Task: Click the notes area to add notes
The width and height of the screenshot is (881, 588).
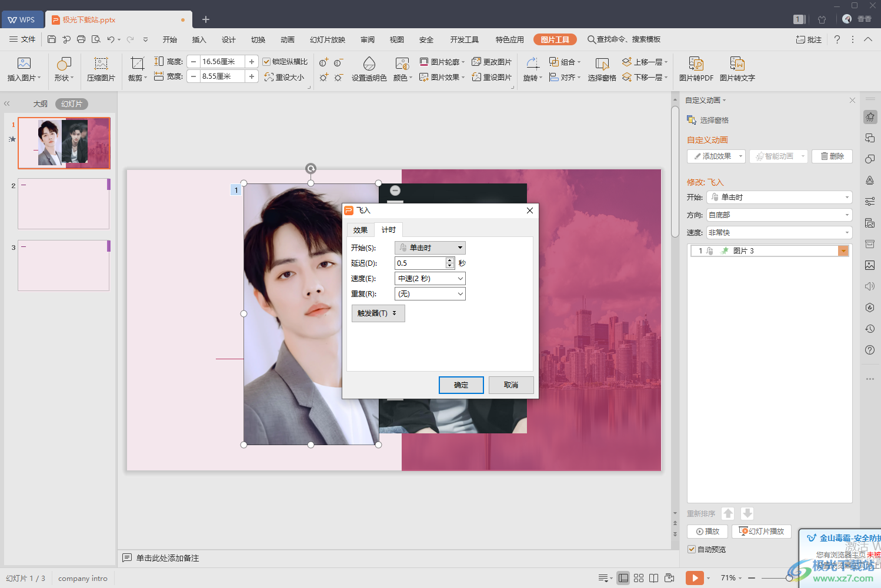Action: pyautogui.click(x=168, y=558)
